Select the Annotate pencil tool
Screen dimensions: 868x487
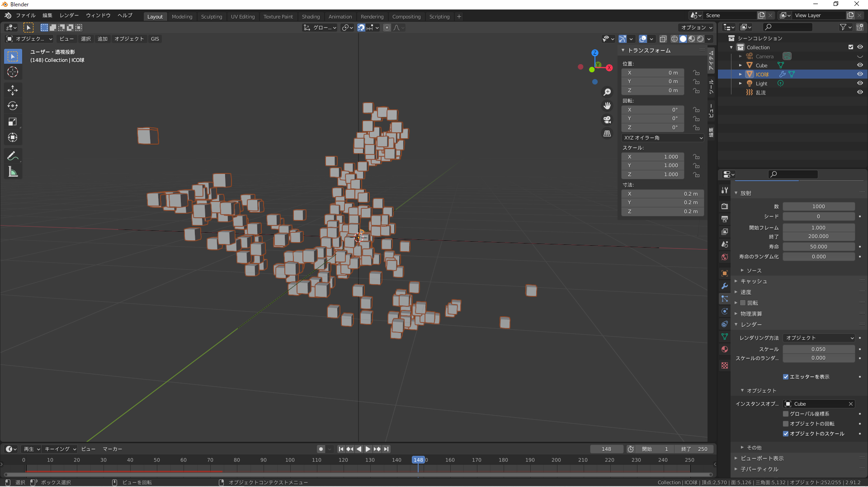coord(13,156)
